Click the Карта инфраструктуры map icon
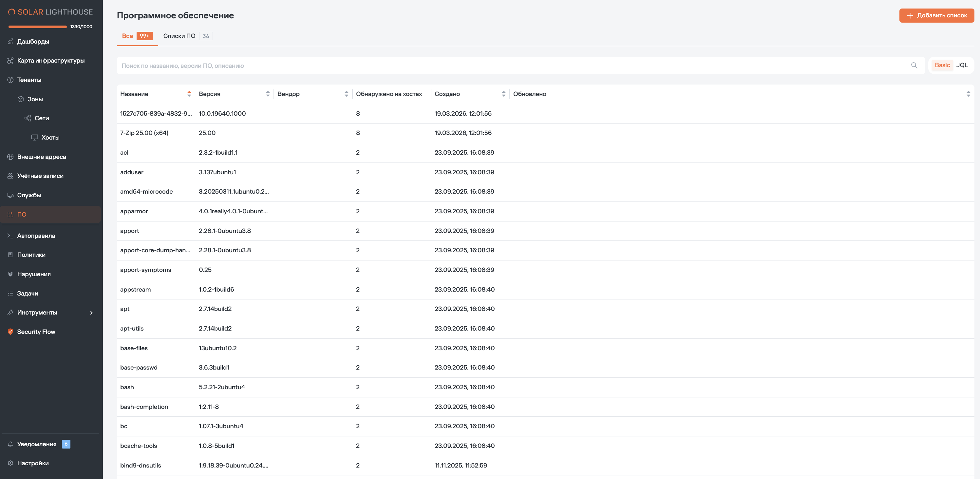Image resolution: width=980 pixels, height=479 pixels. pos(10,61)
